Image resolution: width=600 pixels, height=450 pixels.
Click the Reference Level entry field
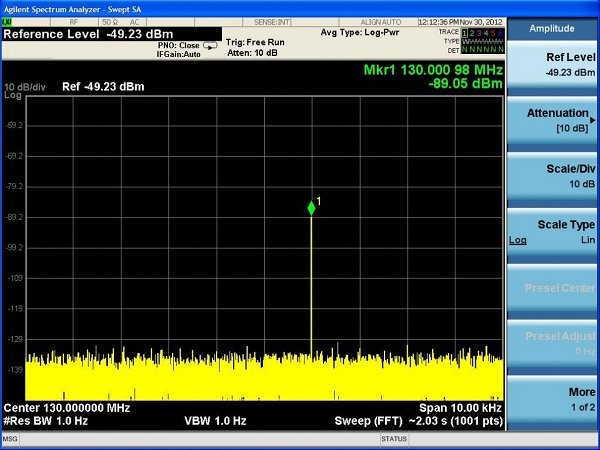point(112,34)
